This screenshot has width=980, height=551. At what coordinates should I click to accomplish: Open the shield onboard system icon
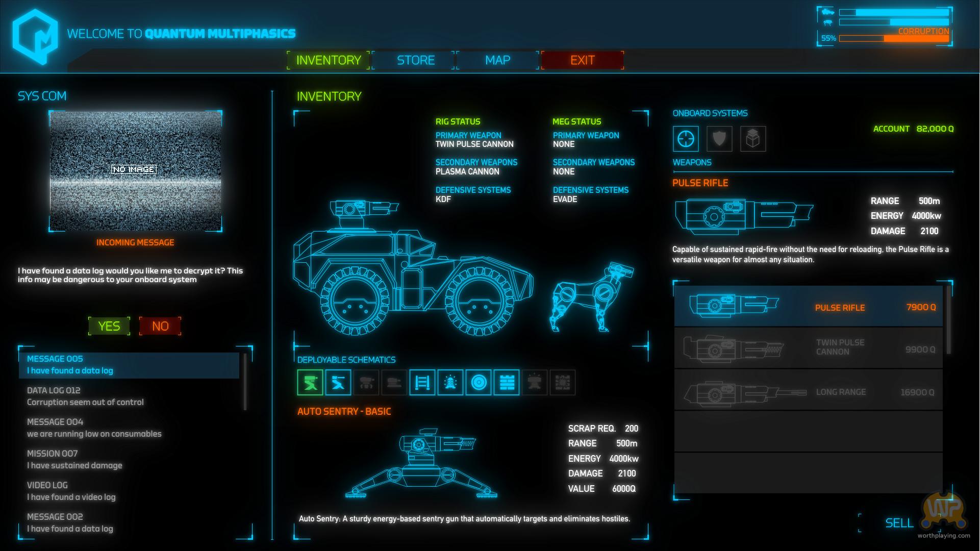tap(719, 139)
